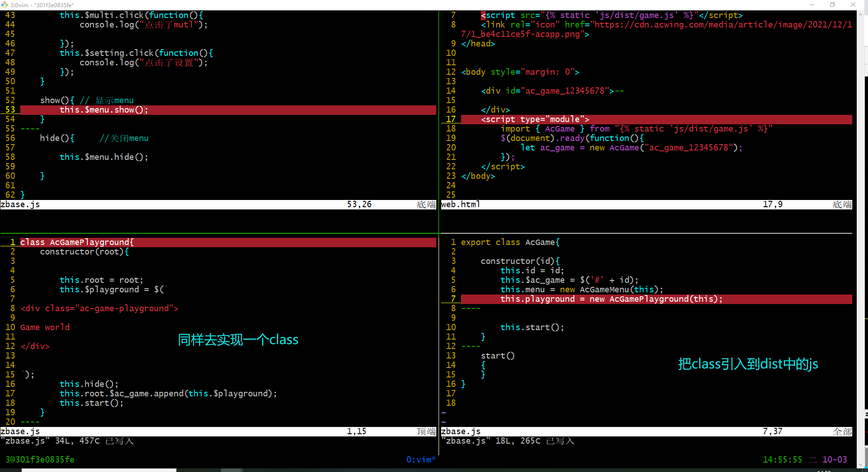Click console.log("点击了设置") line
The width and height of the screenshot is (868, 472).
tap(144, 63)
